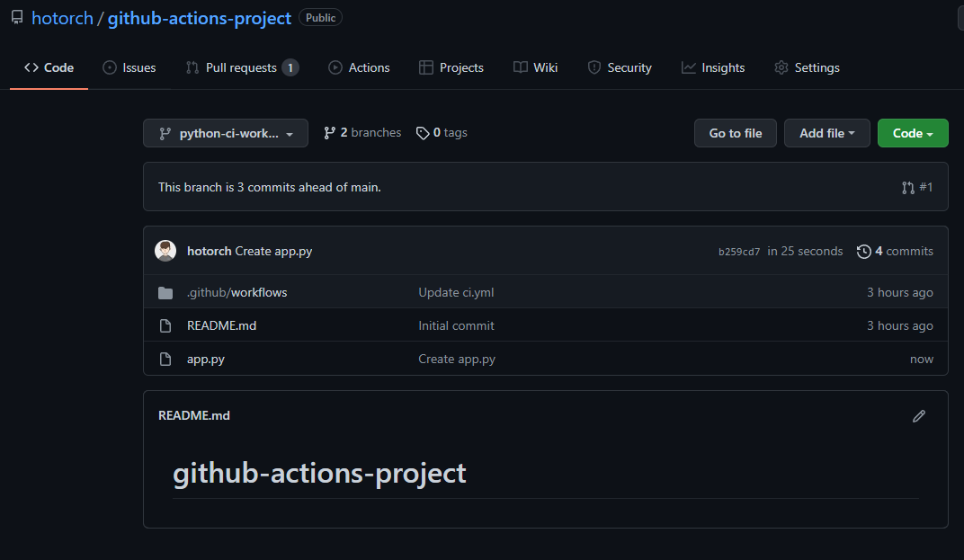This screenshot has width=964, height=560.
Task: Click the 'in 25 seconds' commit time
Action: pos(805,251)
